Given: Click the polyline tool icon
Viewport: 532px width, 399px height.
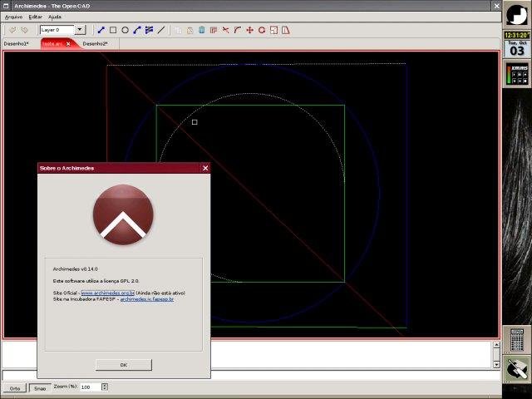Looking at the screenshot, I should (149, 30).
